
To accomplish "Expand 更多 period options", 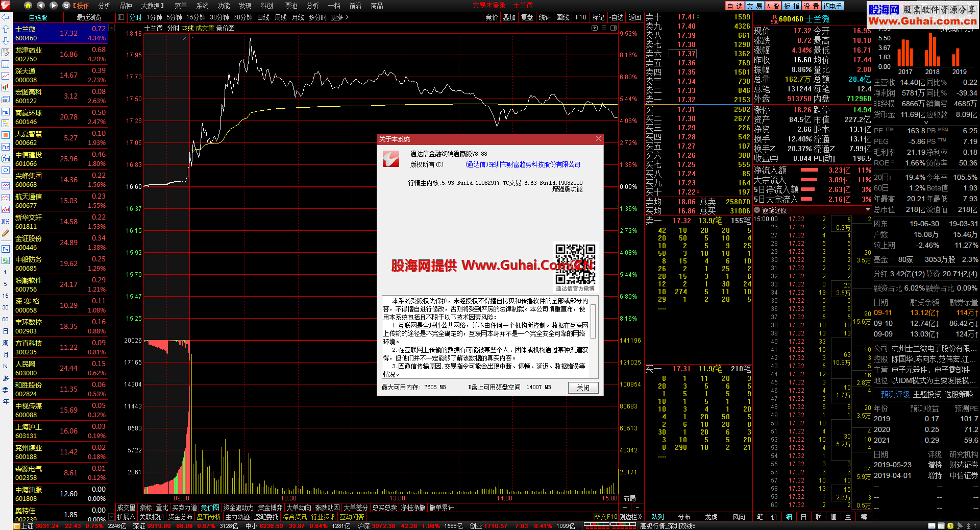I will (x=339, y=17).
